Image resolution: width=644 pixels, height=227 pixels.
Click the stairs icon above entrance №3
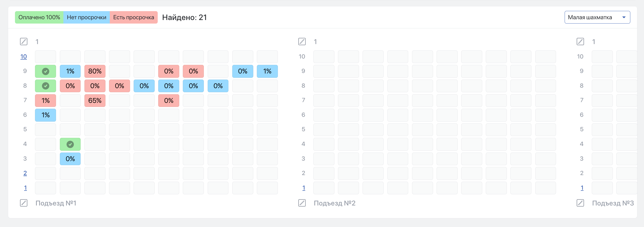580,42
